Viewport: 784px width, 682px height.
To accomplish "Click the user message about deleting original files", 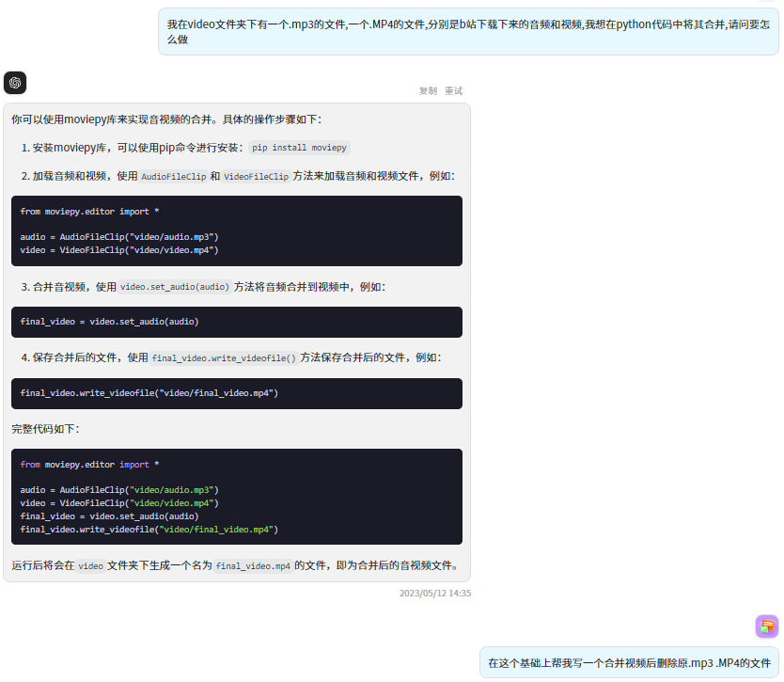I will 629,663.
